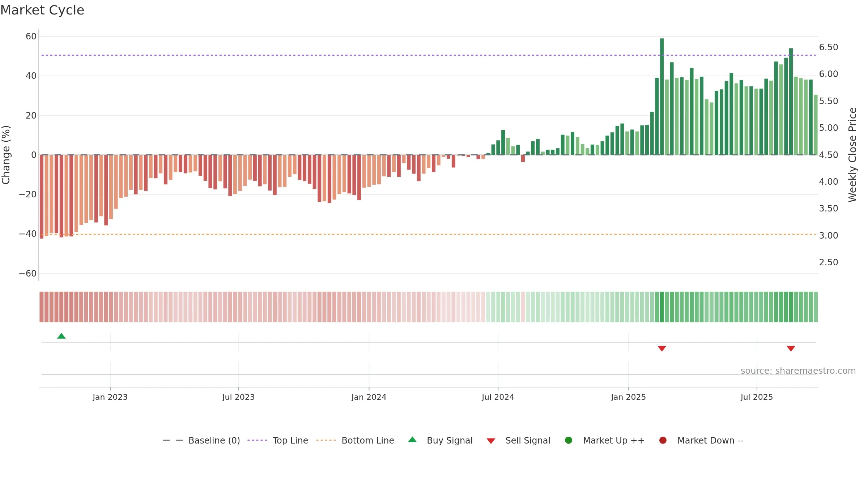Click the 3.00 price axis tick
Viewport: 868px width, 488px height.
[x=829, y=236]
